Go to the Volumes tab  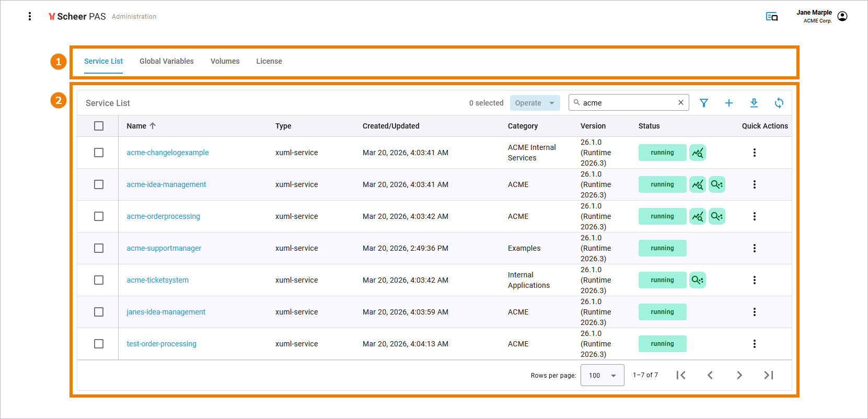click(225, 61)
